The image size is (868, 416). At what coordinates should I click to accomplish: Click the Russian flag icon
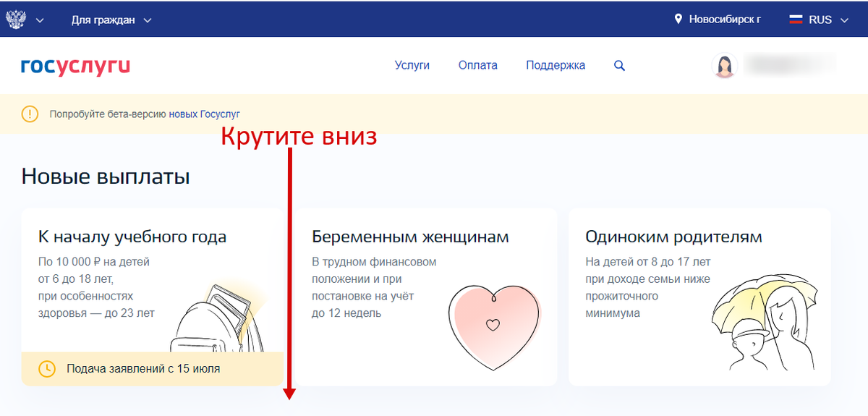[x=796, y=20]
